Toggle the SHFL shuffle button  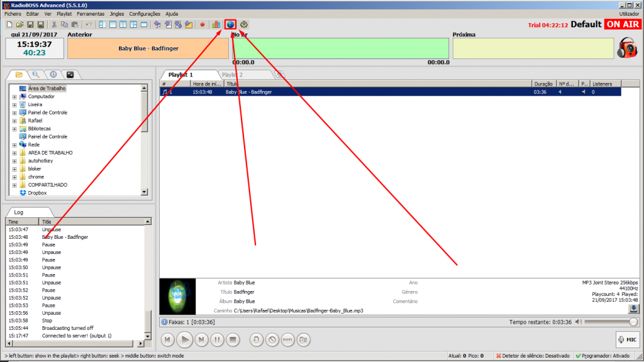[288, 340]
